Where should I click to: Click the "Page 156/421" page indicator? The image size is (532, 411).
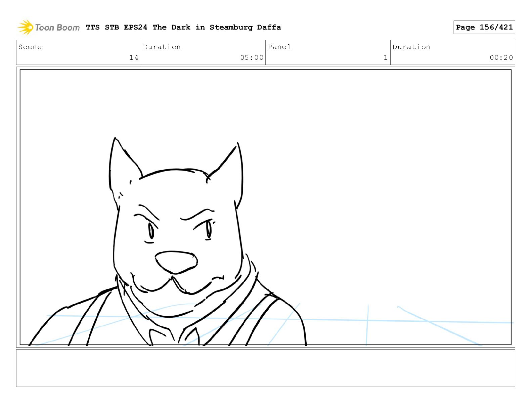point(484,27)
